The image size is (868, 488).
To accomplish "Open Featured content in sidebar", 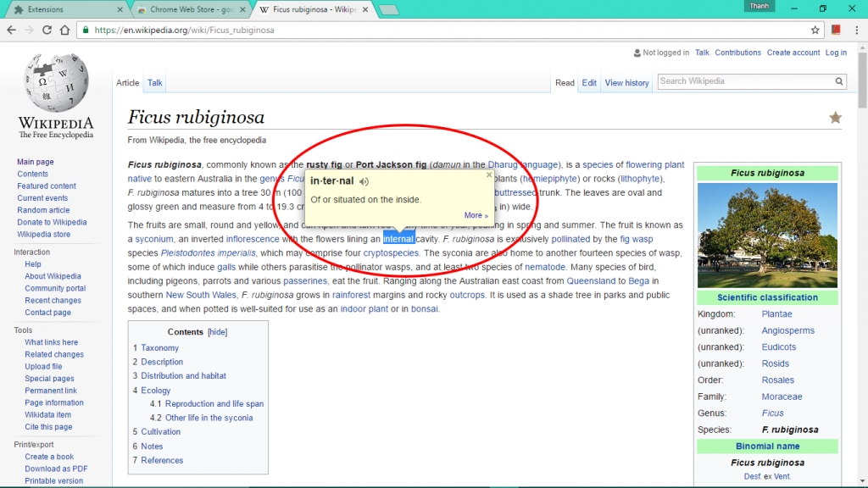I will click(x=47, y=186).
